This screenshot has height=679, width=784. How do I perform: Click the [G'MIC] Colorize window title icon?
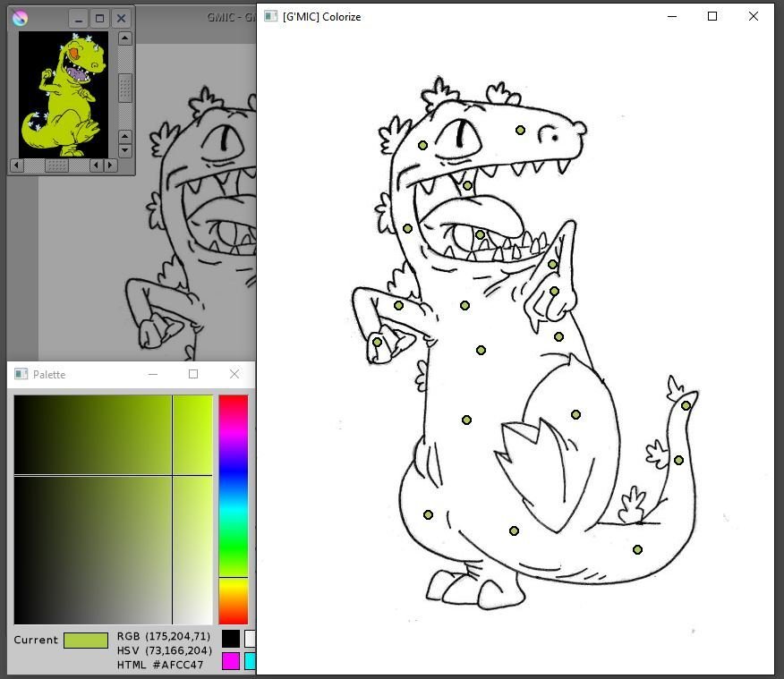271,16
